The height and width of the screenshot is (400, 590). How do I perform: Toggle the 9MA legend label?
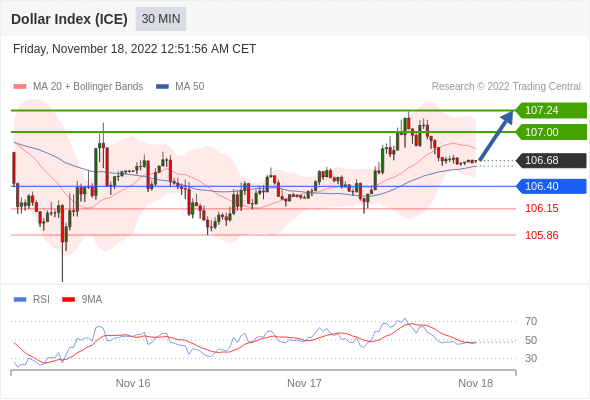(92, 300)
